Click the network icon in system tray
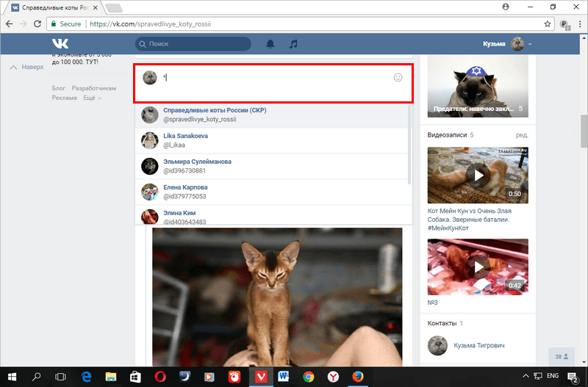 pyautogui.click(x=538, y=376)
